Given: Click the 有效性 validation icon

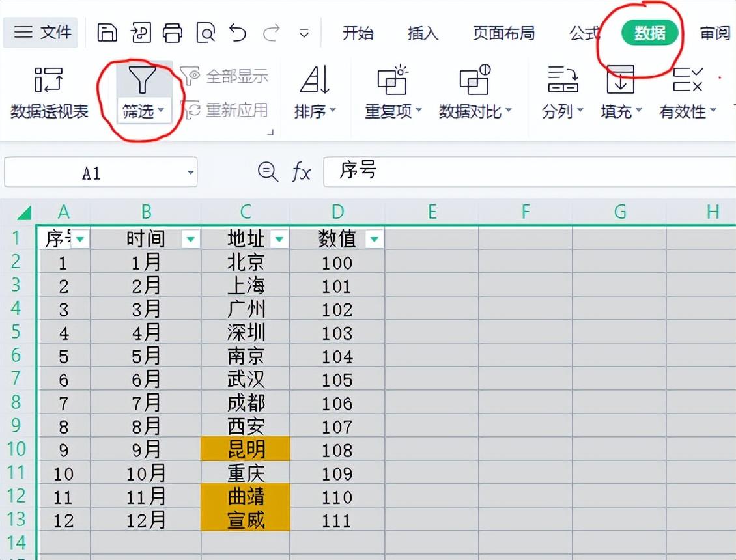Looking at the screenshot, I should (x=688, y=79).
